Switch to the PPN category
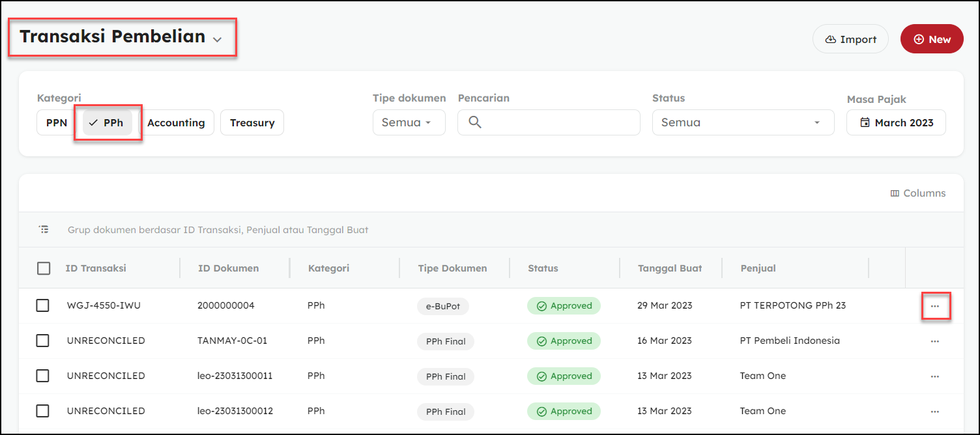Image resolution: width=980 pixels, height=435 pixels. pyautogui.click(x=57, y=122)
